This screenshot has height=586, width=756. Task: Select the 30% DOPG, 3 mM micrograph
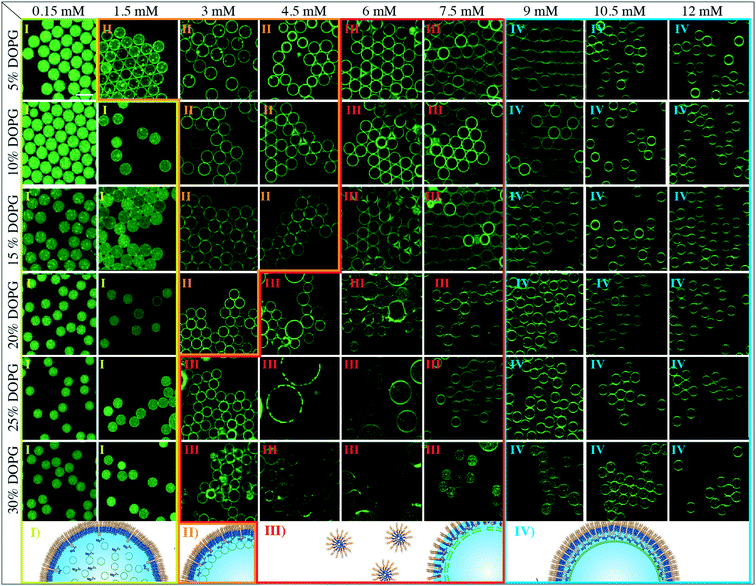pos(218,481)
